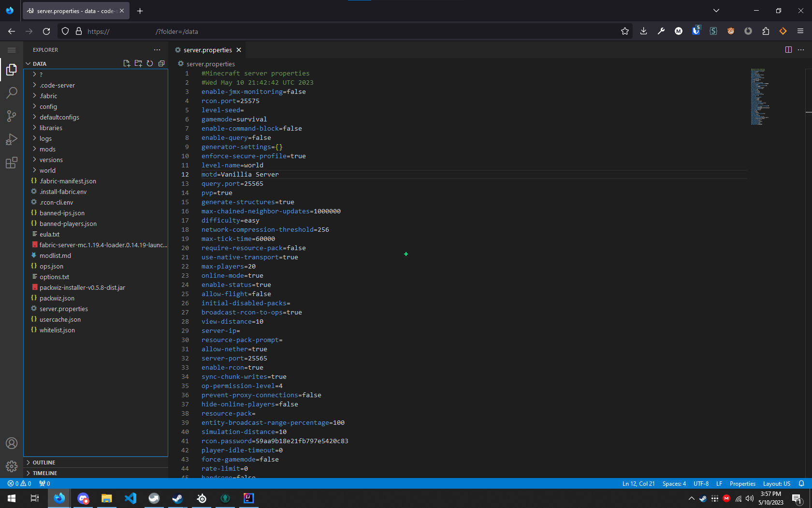Image resolution: width=812 pixels, height=508 pixels.
Task: Click the New Folder icon in explorer
Action: coord(138,63)
